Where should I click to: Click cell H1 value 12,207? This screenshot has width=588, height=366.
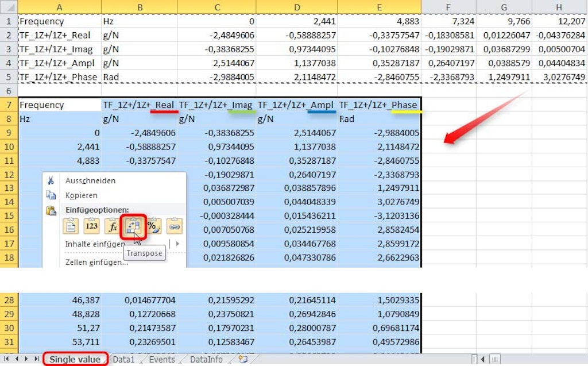tap(559, 21)
